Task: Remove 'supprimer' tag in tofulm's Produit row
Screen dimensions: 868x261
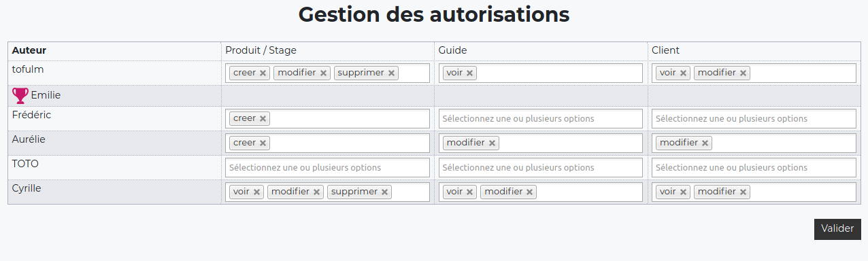Action: (391, 73)
